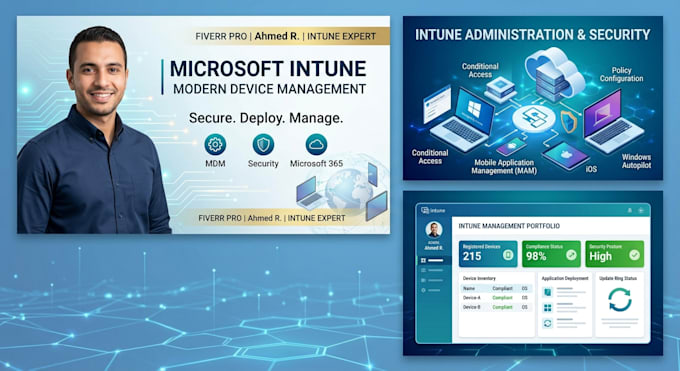This screenshot has height=371, width=680.
Task: Select the second sidebar navigation item
Action: click(x=432, y=270)
